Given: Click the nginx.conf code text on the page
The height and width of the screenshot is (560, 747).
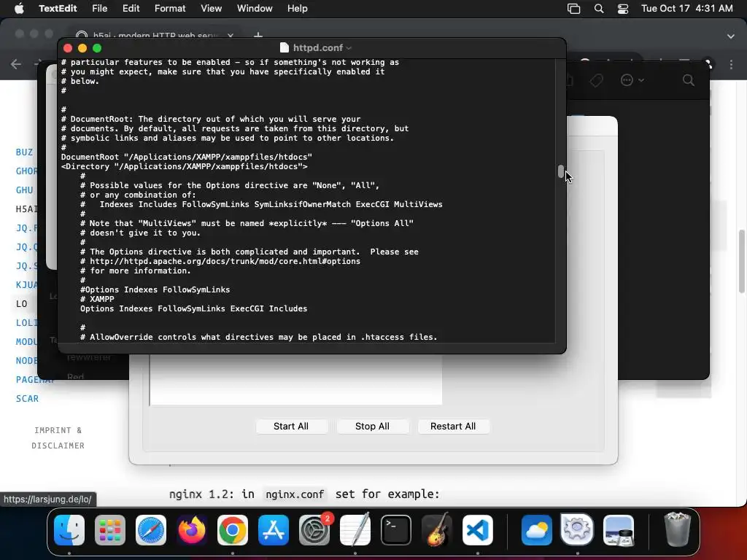Looking at the screenshot, I should tap(295, 494).
